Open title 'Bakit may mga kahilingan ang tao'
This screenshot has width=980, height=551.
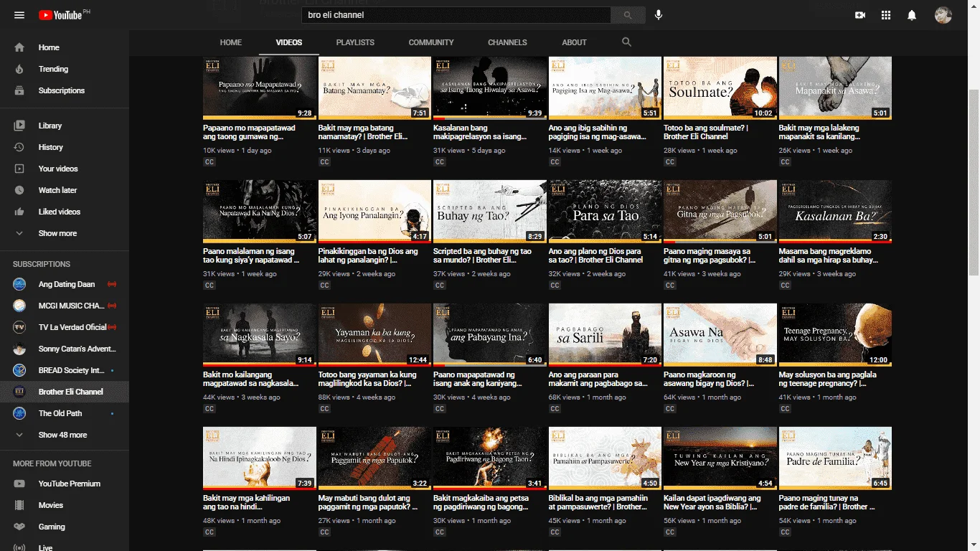click(x=247, y=503)
